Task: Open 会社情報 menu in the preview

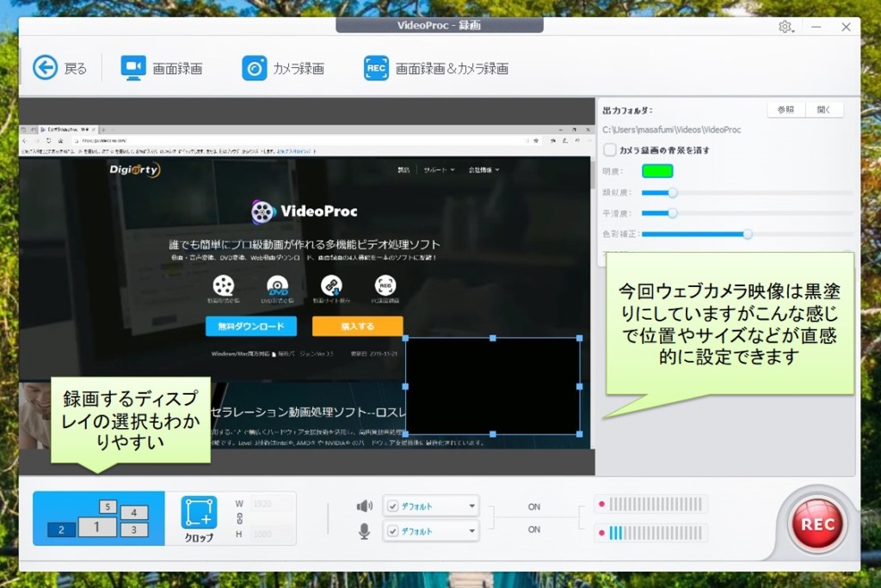Action: click(x=484, y=169)
